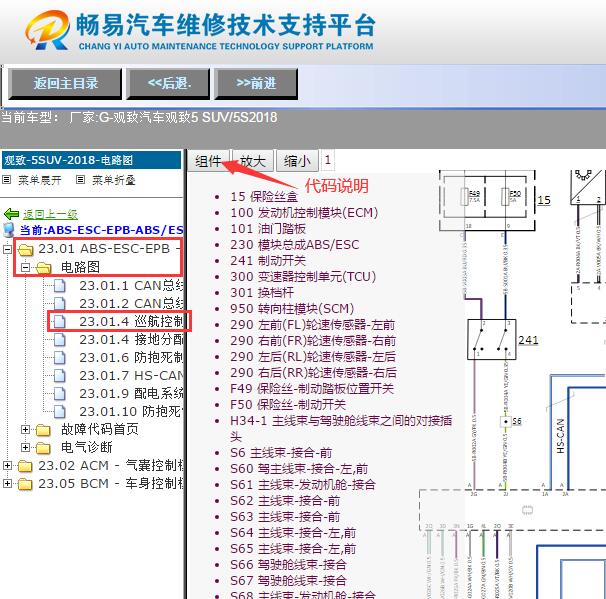Image resolution: width=606 pixels, height=599 pixels.
Task: Click the green back arrow icon
Action: point(11,214)
